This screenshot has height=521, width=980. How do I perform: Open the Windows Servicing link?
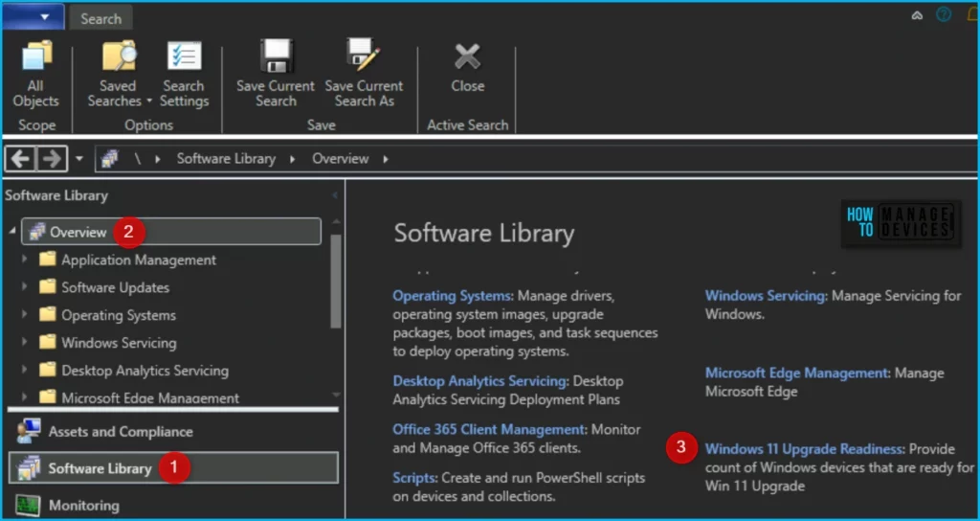tap(766, 295)
